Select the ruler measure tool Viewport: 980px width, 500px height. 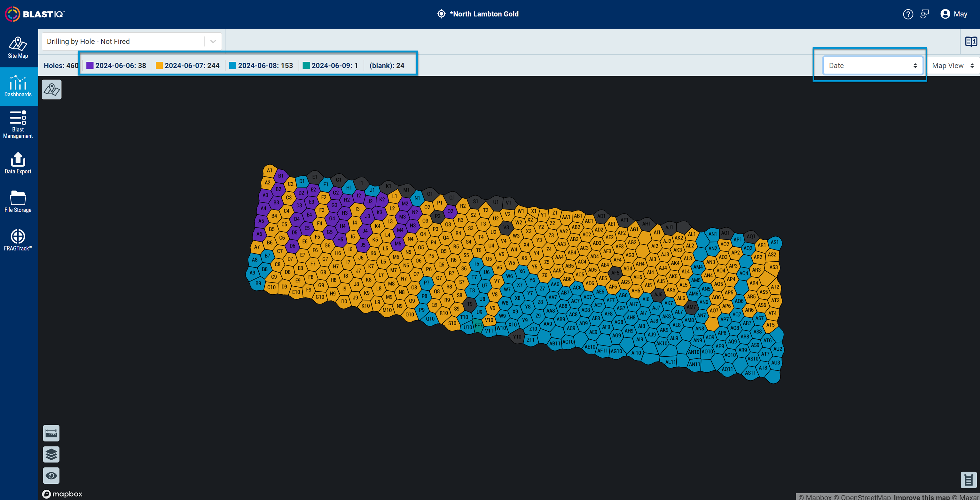[51, 433]
